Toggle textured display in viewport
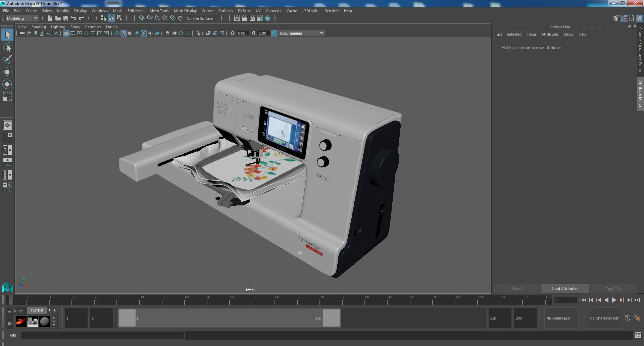The image size is (644, 346). pyautogui.click(x=144, y=33)
